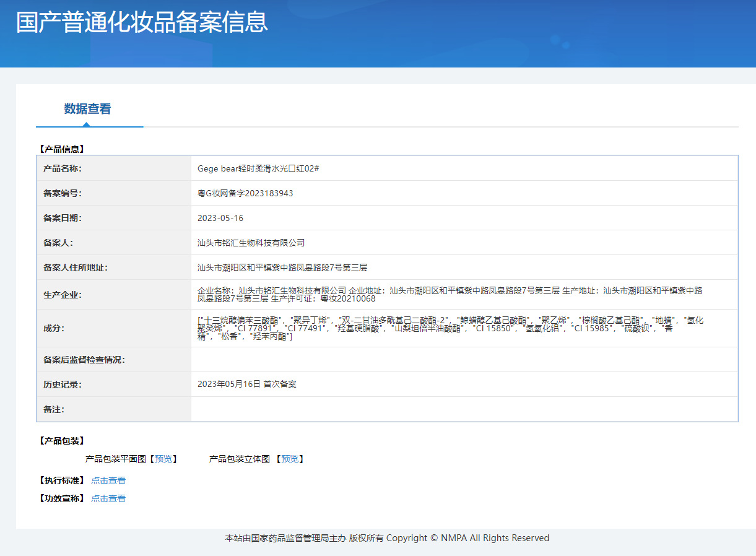Screen dimensions: 756x556
Task: Click the product name Gege bear轻时柔滑水光口红02#
Action: pos(258,168)
